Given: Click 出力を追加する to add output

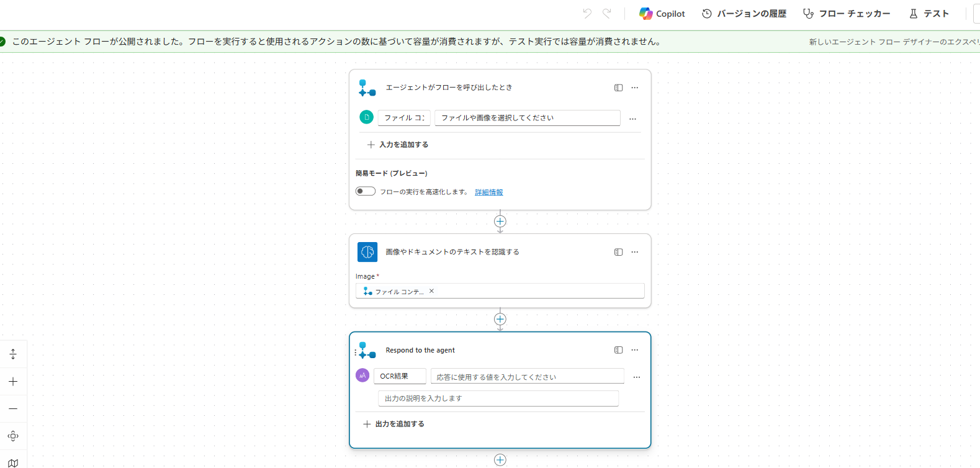Looking at the screenshot, I should (x=394, y=424).
